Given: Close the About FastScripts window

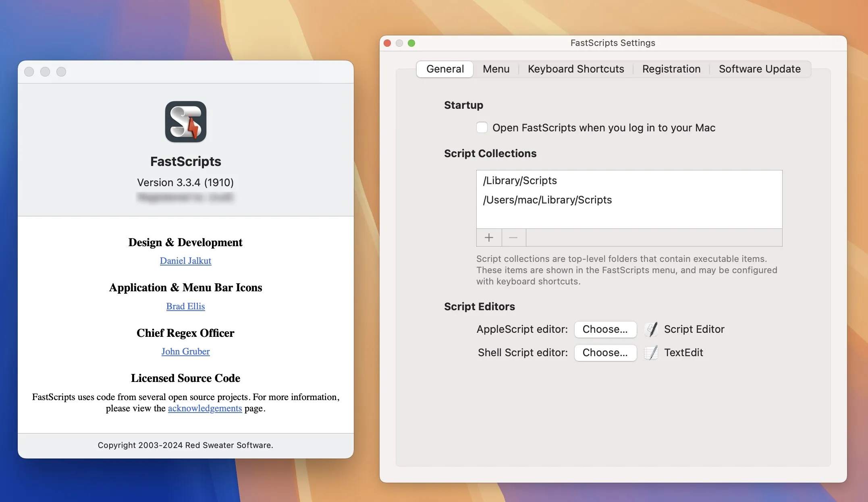Looking at the screenshot, I should [x=29, y=72].
